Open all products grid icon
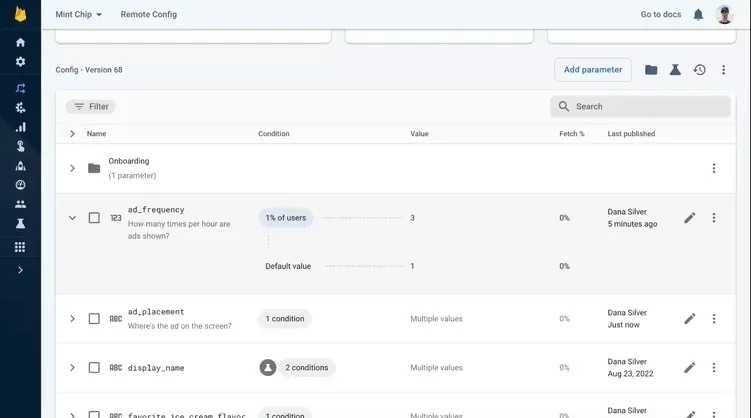The width and height of the screenshot is (751, 418). pos(20,247)
